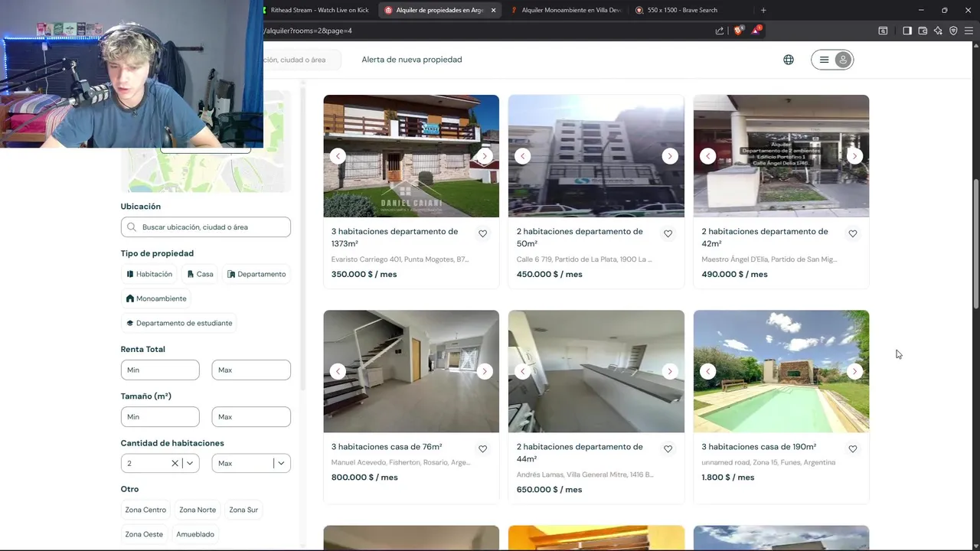The image size is (980, 551).
Task: Toggle Zona Centro filter chip
Action: pos(145,510)
